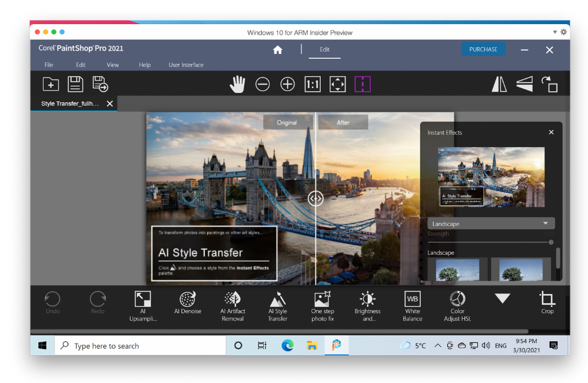Switch to the Home tab icon
This screenshot has width=588, height=383.
(x=278, y=50)
